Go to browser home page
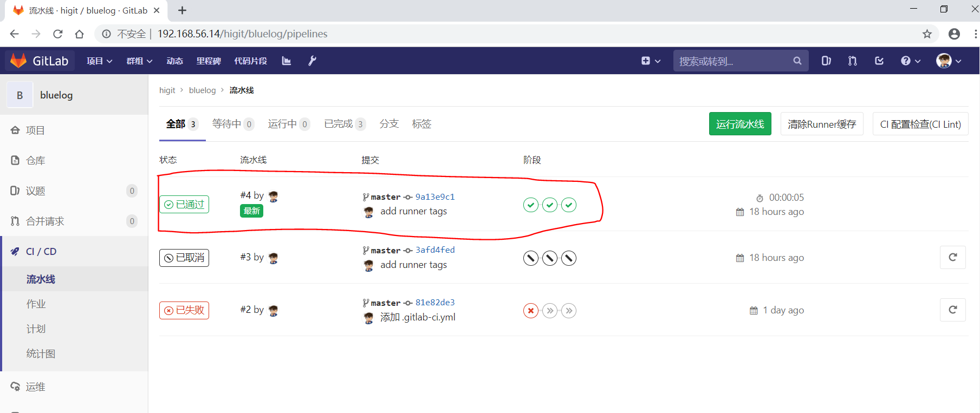Viewport: 980px width, 413px height. (x=80, y=34)
